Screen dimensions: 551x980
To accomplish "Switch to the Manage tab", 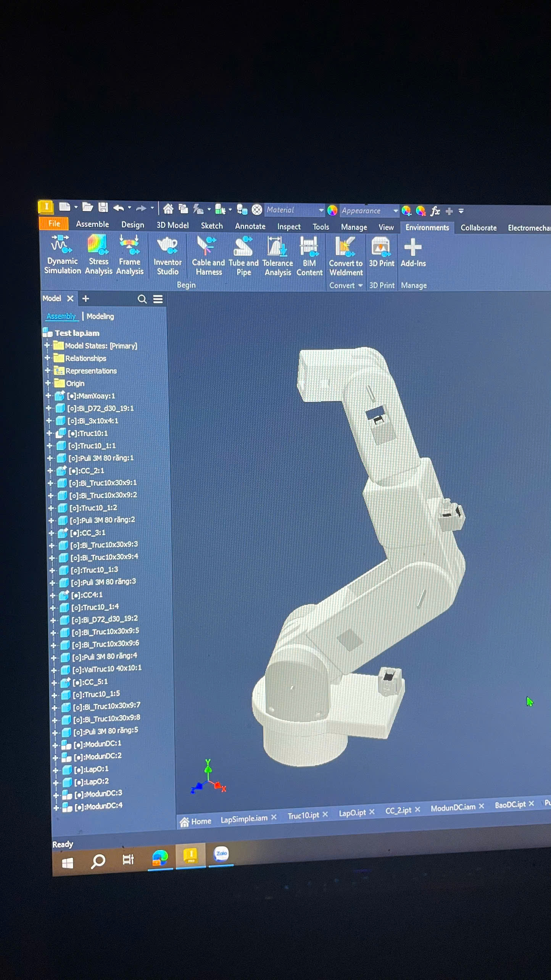I will pos(354,227).
